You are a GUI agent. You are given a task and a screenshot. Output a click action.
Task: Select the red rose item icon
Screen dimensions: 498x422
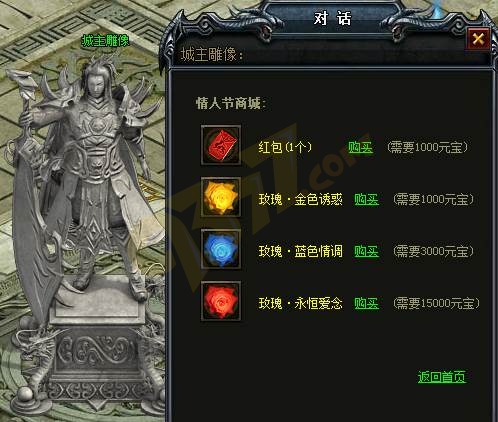[221, 301]
